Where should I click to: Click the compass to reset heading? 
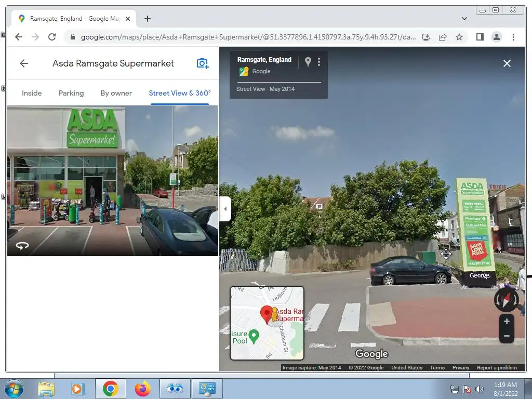coord(506,300)
